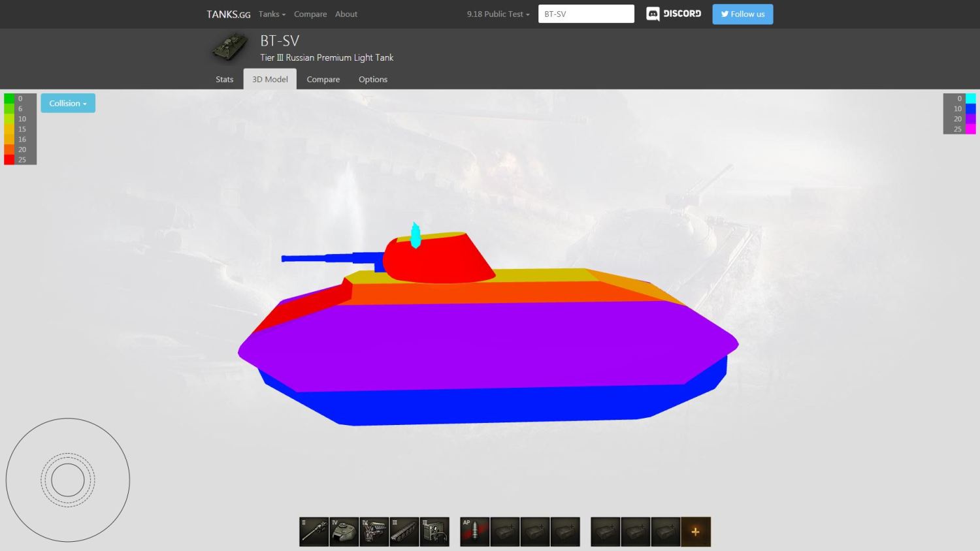Image resolution: width=980 pixels, height=551 pixels.
Task: Click the TANKS.GG home logo
Action: [x=228, y=14]
